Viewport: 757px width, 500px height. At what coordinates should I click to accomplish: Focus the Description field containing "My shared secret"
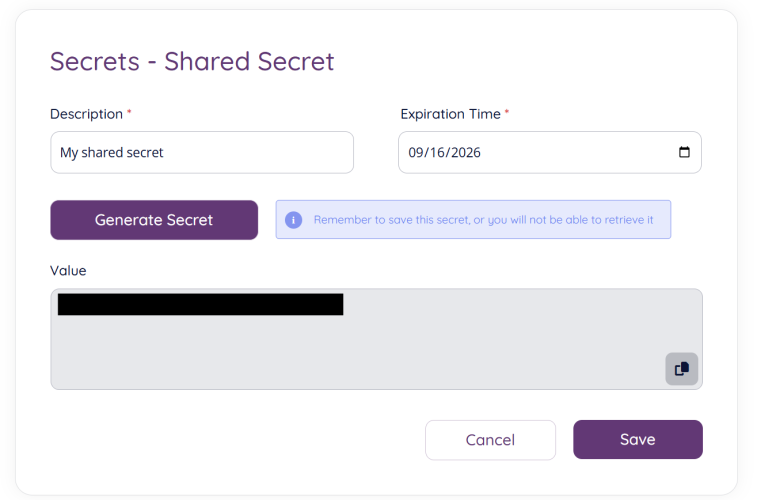[x=201, y=153]
